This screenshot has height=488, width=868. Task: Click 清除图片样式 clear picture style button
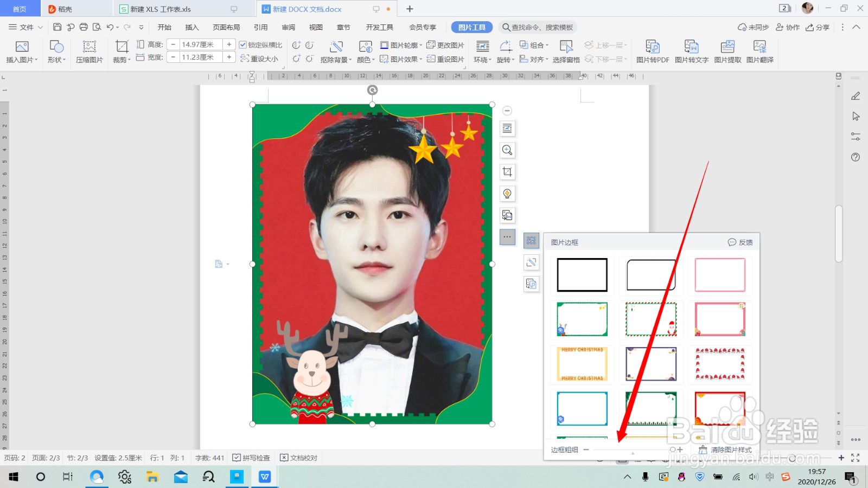[x=725, y=450]
